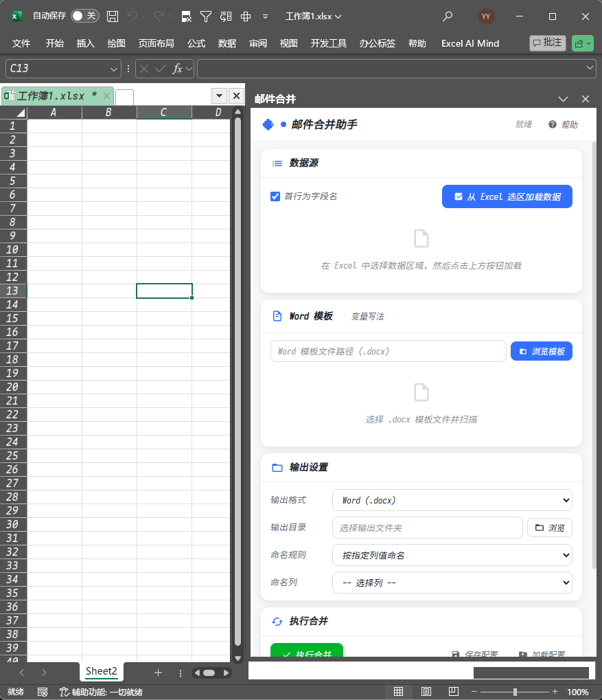Click the question mark 帮助 icon in panel
602x700 pixels.
pyautogui.click(x=553, y=124)
